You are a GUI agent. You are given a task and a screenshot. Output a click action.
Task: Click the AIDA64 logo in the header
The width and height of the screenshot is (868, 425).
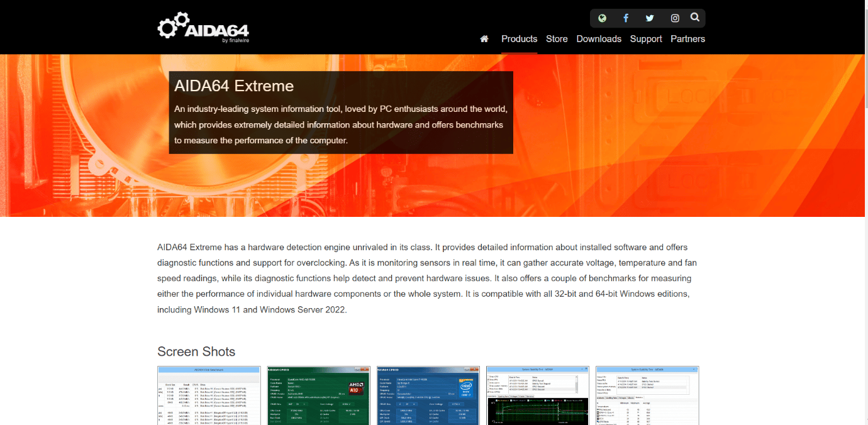click(x=203, y=27)
